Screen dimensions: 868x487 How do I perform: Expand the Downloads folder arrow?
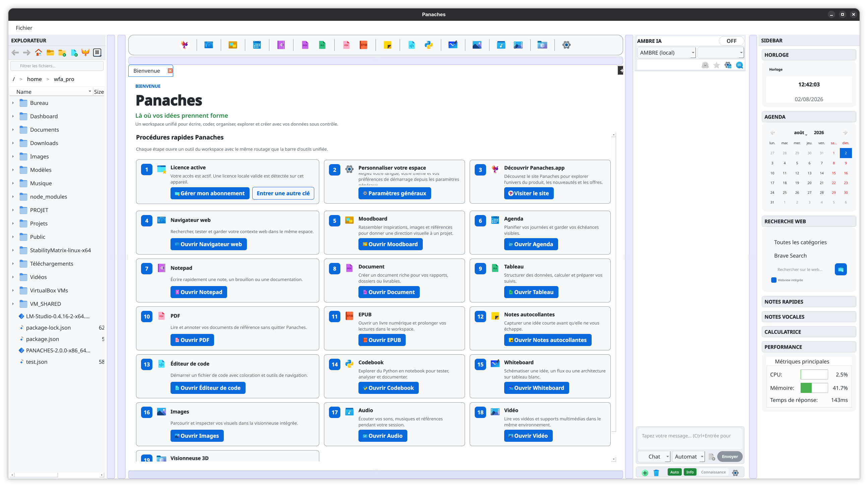13,143
